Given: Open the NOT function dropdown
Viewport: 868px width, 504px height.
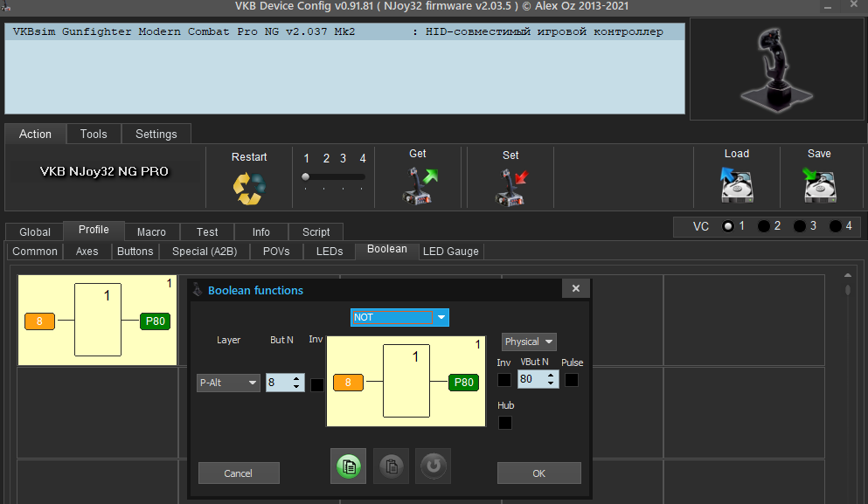Looking at the screenshot, I should coord(399,318).
